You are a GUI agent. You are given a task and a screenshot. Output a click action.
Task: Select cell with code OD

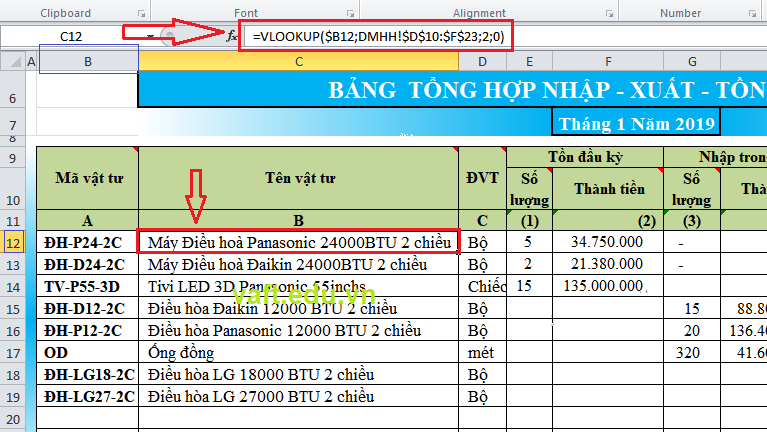click(x=88, y=353)
